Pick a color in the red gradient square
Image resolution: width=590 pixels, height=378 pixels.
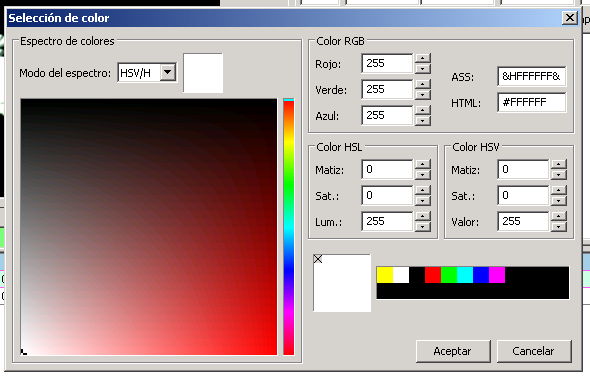(x=149, y=227)
